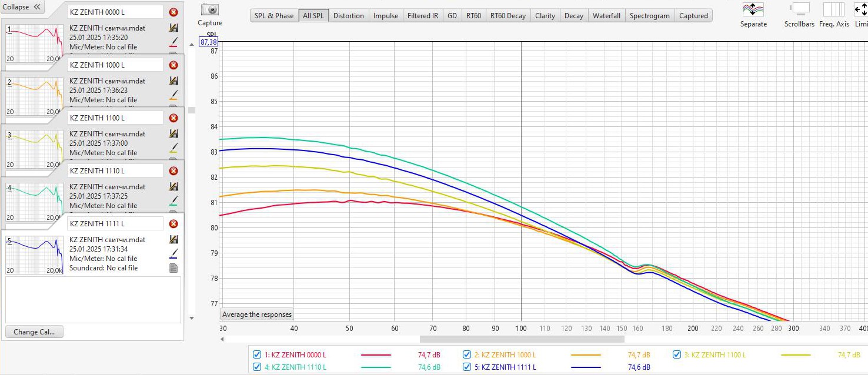Collapse the measurements panel
This screenshot has height=375, width=868.
tap(22, 7)
